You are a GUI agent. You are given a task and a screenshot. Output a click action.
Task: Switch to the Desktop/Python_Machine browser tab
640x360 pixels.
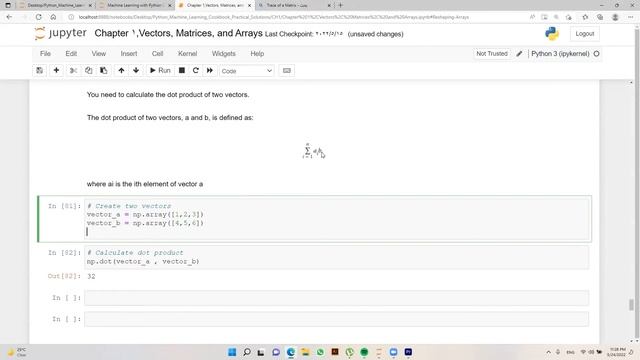56,5
